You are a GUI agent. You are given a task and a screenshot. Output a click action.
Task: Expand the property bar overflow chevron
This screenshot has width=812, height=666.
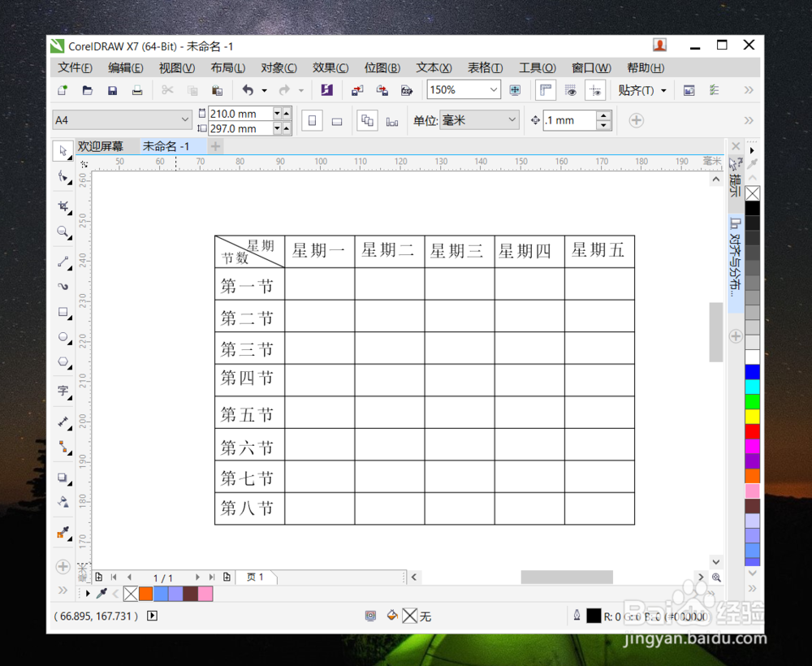click(749, 120)
